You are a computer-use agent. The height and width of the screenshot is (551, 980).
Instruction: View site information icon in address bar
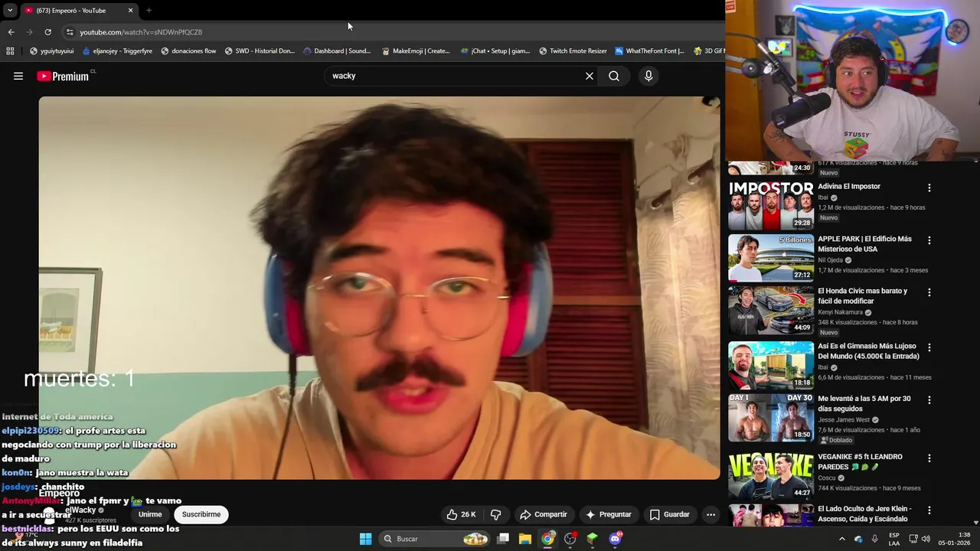click(x=70, y=32)
